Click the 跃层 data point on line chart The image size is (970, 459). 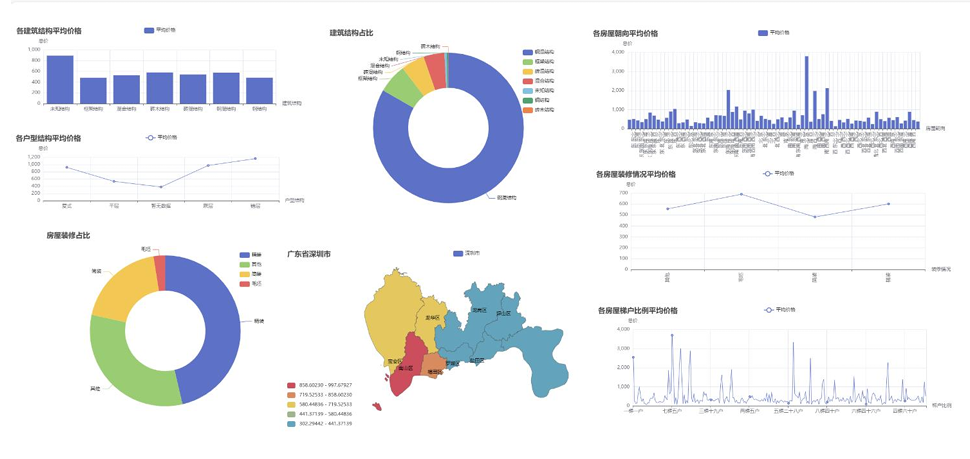pos(208,165)
